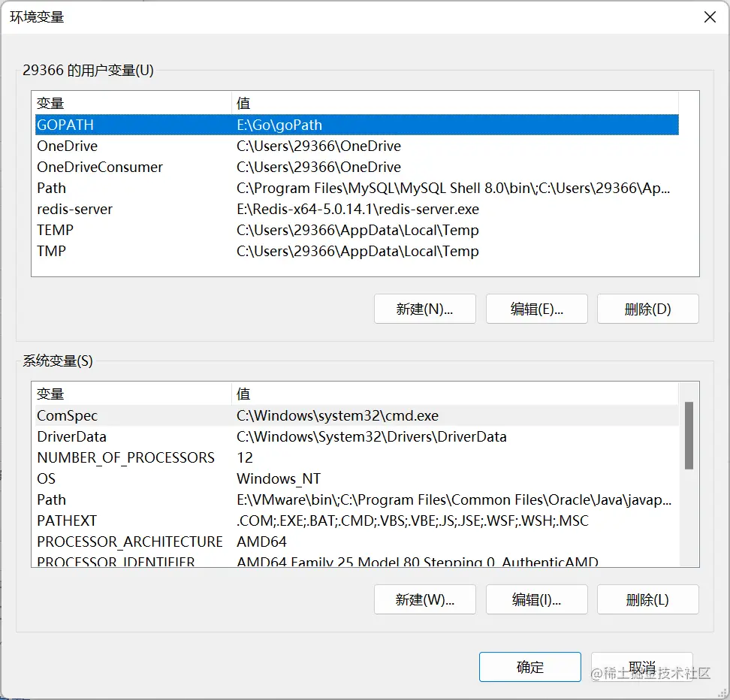Select the DriverData system variable
Screen dimensions: 730x700
[357, 436]
